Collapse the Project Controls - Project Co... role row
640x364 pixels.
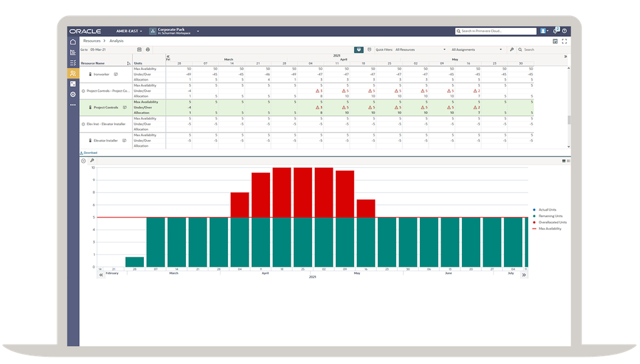tap(83, 91)
